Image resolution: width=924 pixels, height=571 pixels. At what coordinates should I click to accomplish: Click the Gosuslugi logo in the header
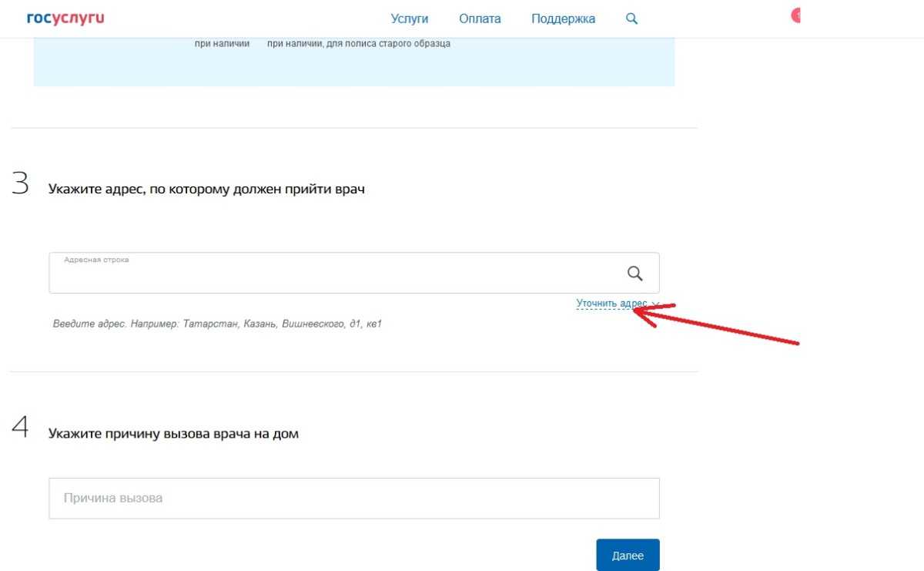pos(65,18)
